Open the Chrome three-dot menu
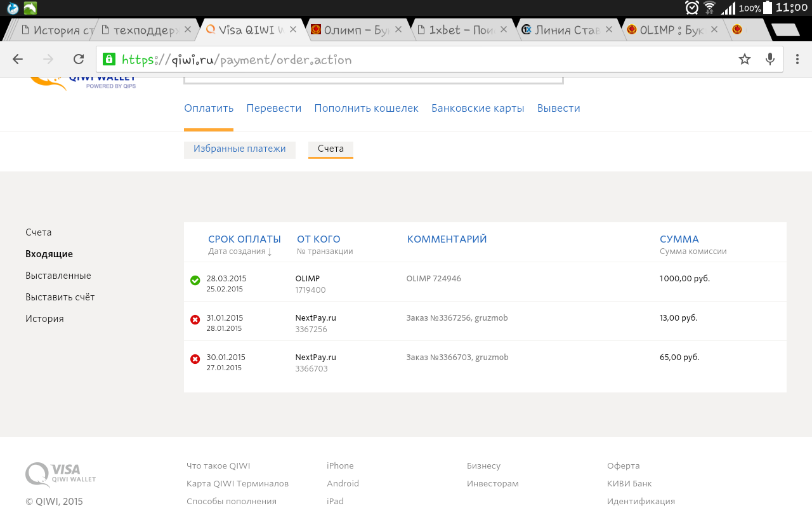Screen dimensions: 812x508 click(797, 59)
